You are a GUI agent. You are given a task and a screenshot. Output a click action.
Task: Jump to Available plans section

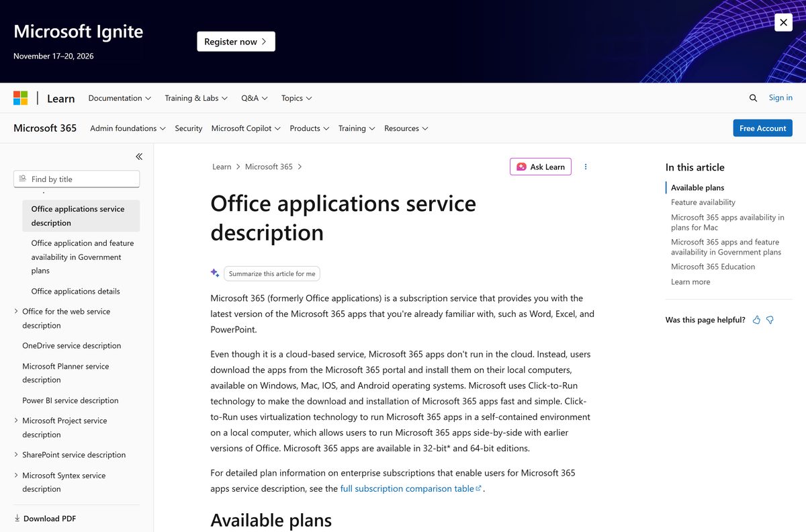(697, 187)
